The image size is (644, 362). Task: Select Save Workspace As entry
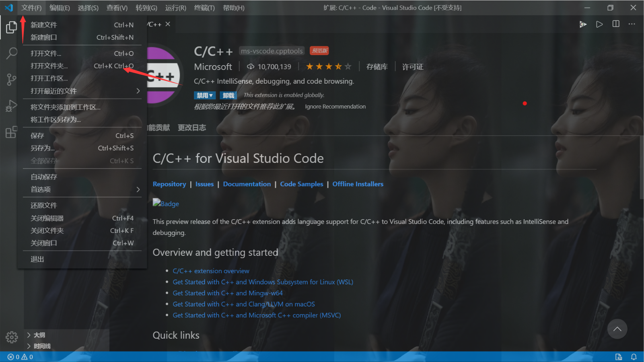(82, 119)
